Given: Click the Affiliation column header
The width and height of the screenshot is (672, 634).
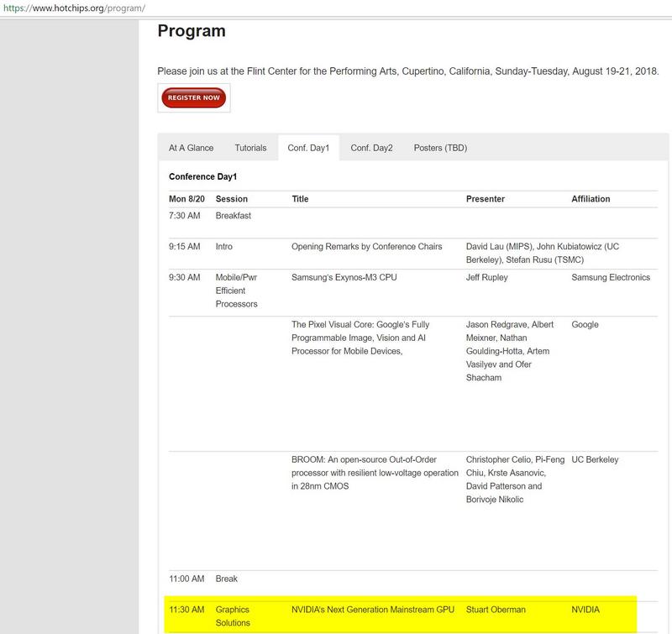Looking at the screenshot, I should [x=591, y=199].
